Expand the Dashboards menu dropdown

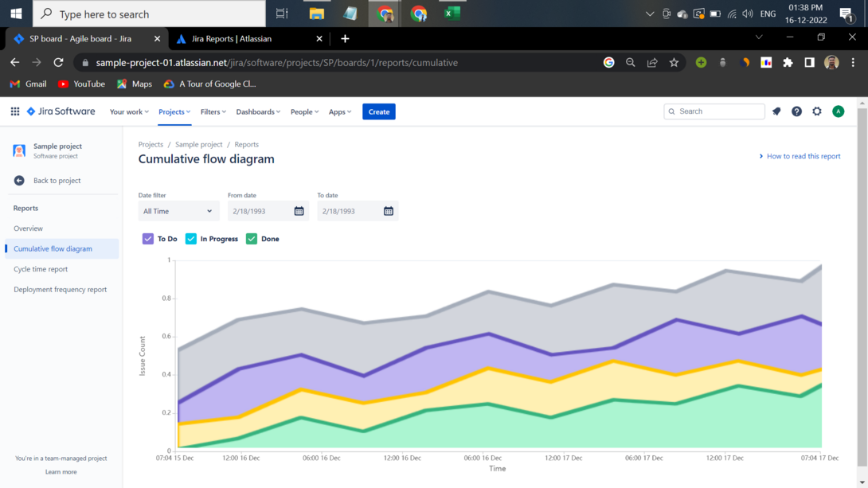point(258,111)
